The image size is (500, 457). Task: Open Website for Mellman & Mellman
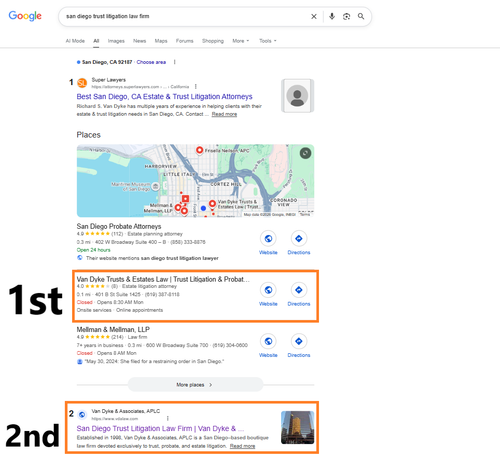coord(268,345)
